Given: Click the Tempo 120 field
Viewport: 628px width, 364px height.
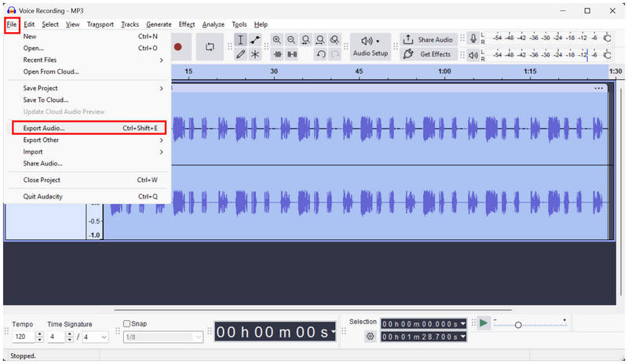Looking at the screenshot, I should click(x=24, y=337).
